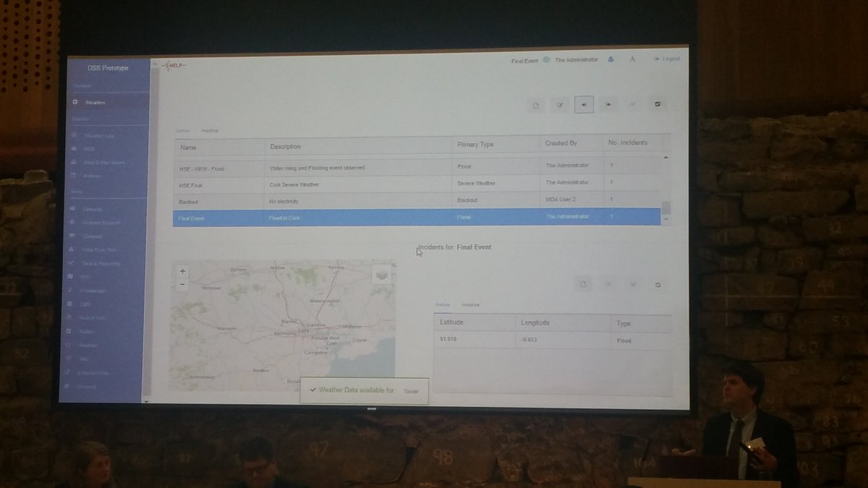Switch to the incidents Active tab
Screen dimensions: 868x488
pyautogui.click(x=442, y=305)
